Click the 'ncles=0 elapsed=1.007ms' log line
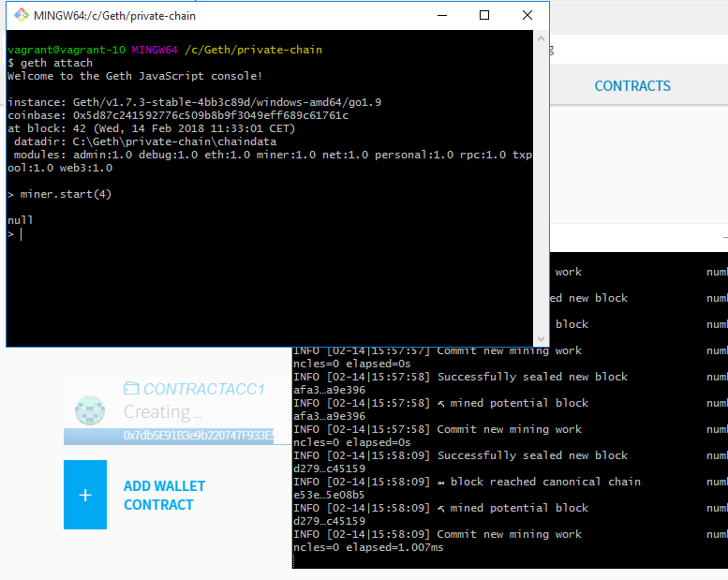 (368, 547)
